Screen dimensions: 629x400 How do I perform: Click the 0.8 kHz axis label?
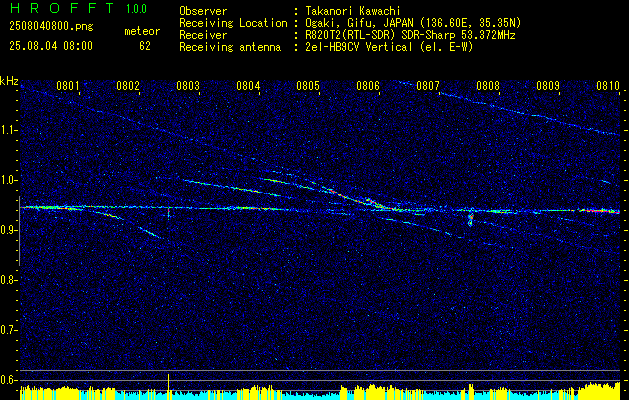tap(8, 280)
